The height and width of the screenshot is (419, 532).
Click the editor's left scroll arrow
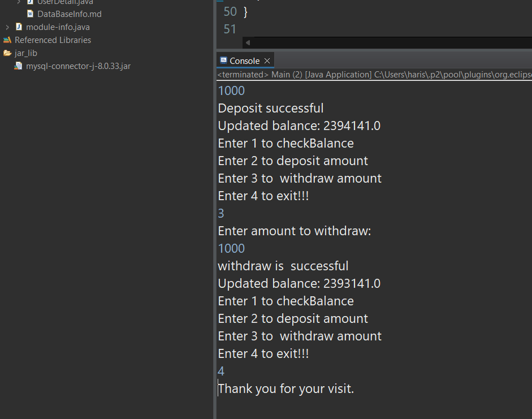[247, 43]
